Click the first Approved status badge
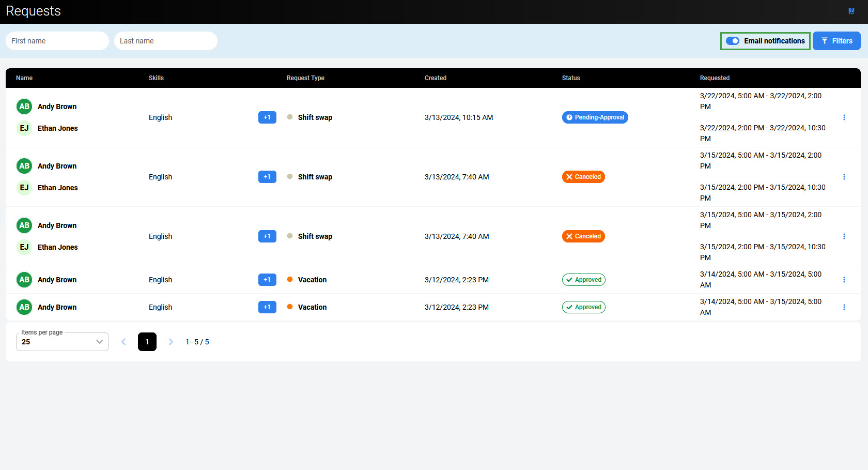 [x=583, y=280]
